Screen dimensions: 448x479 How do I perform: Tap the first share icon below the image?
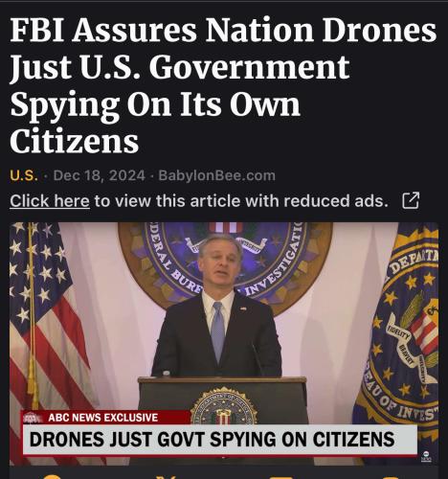coord(53,476)
